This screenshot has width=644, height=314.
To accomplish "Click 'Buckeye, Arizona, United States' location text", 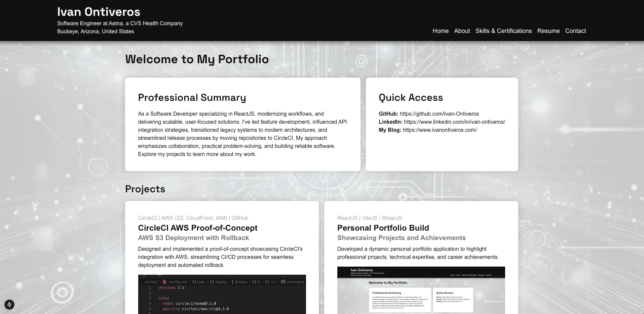I will click(96, 31).
